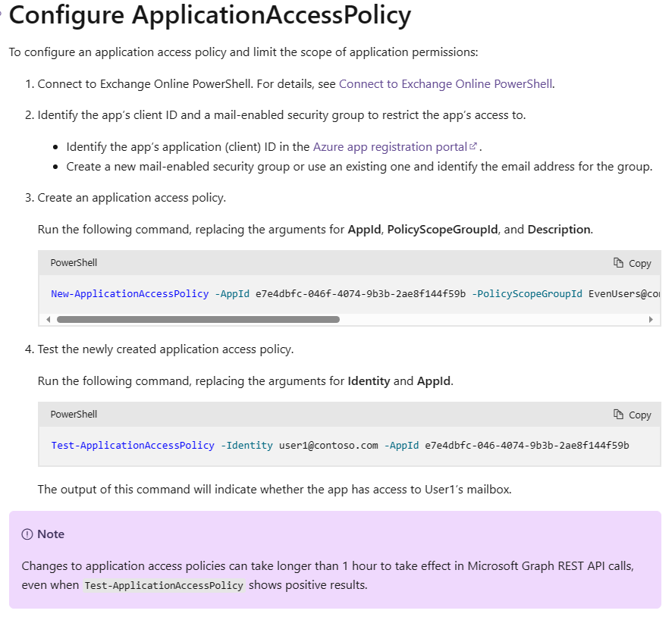Click the bold Description word in step 3
This screenshot has height=620, width=672.
click(559, 230)
